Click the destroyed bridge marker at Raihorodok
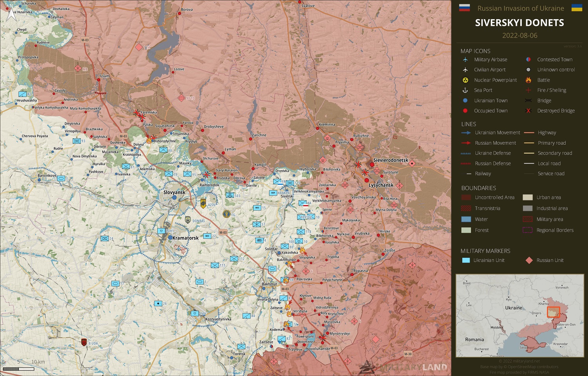 click(206, 175)
